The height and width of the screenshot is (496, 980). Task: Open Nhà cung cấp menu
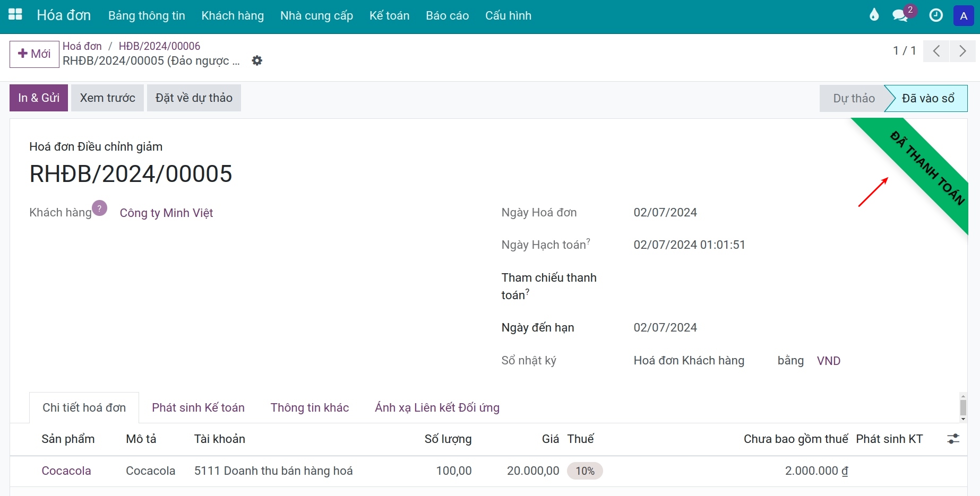[x=317, y=16]
